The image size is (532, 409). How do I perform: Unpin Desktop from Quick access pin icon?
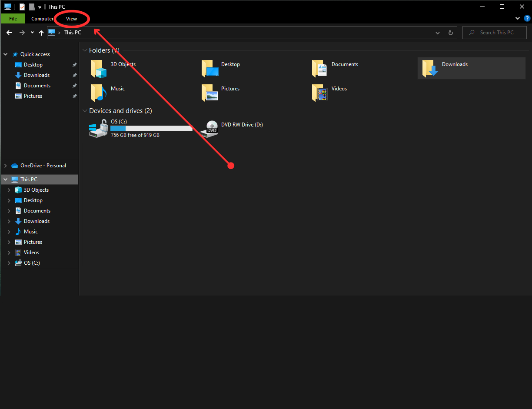74,65
